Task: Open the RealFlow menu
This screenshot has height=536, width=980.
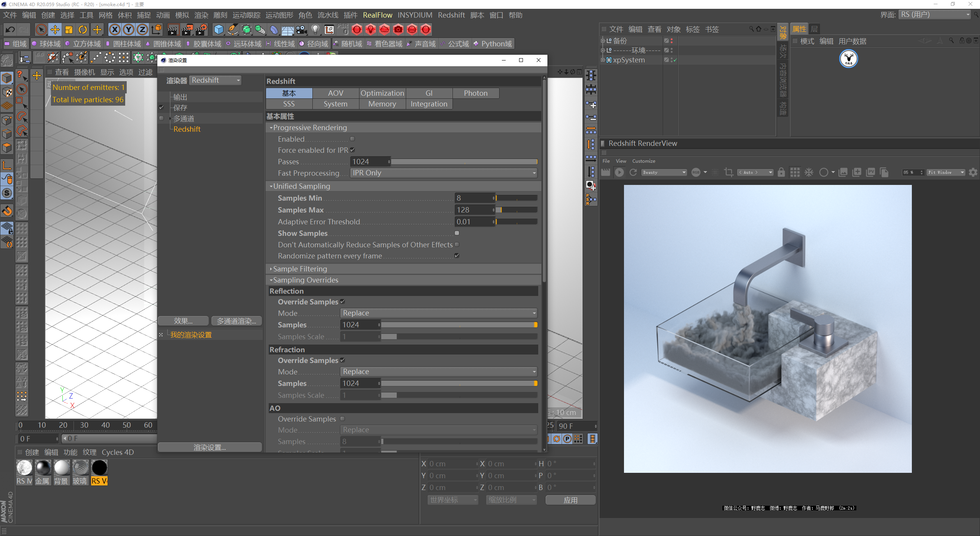Action: click(377, 15)
